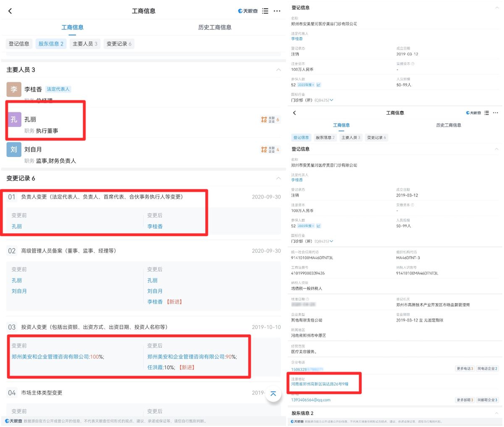Tap the back arrow in the lower-right 工商信息 screen
The image size is (504, 427).
[x=294, y=113]
